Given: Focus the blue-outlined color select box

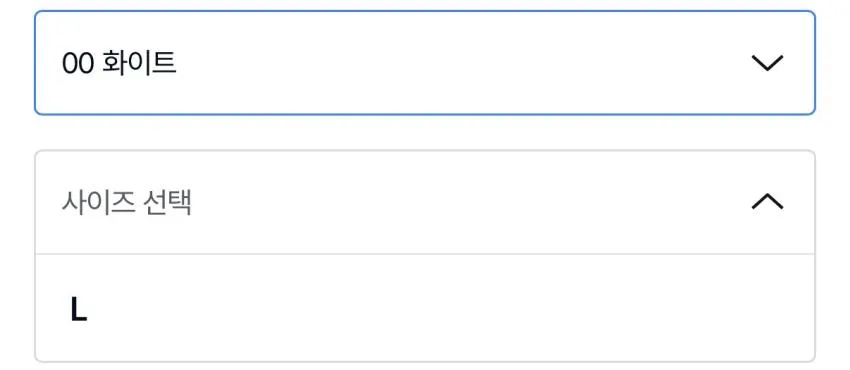Looking at the screenshot, I should [x=425, y=63].
